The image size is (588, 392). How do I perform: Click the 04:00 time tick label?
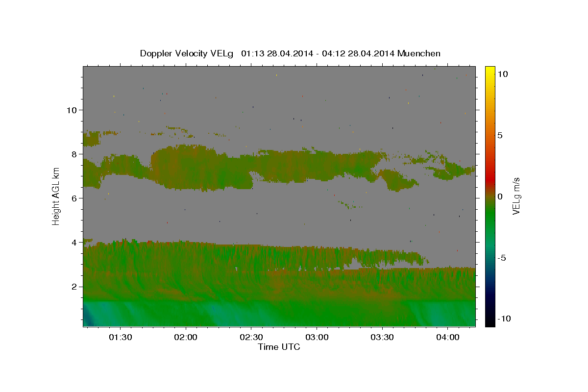(447, 338)
